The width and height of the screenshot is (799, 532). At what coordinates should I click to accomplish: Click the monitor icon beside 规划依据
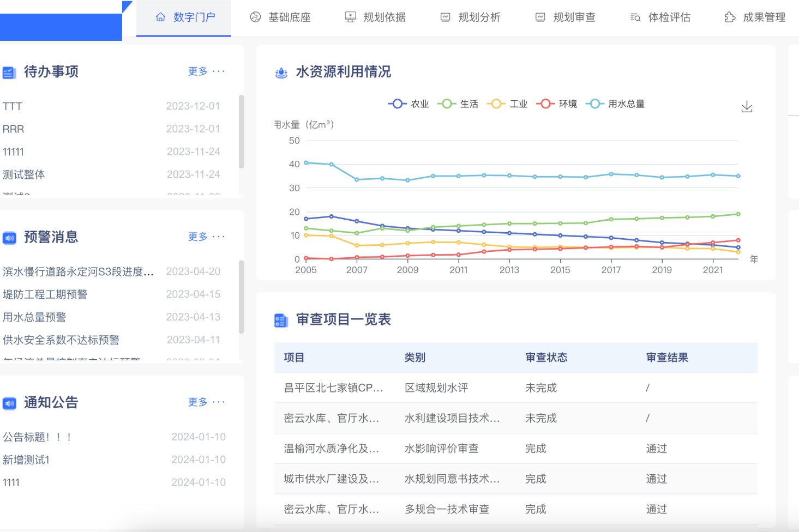pos(350,17)
